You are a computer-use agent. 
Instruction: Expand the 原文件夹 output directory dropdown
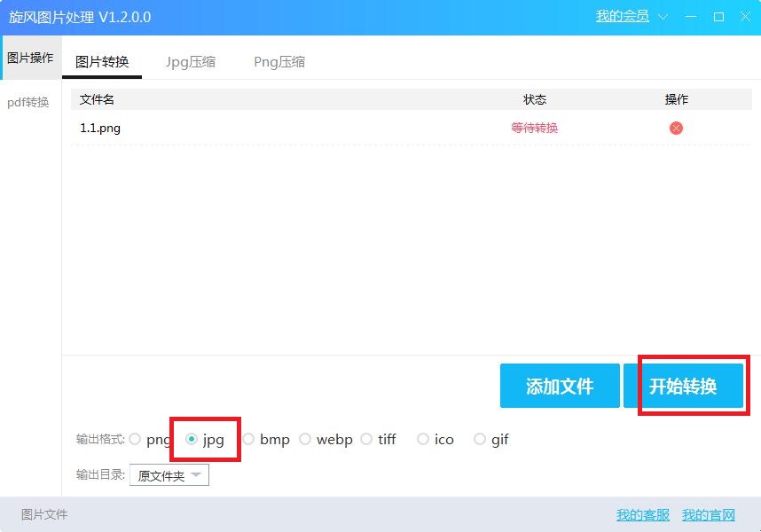pos(169,476)
